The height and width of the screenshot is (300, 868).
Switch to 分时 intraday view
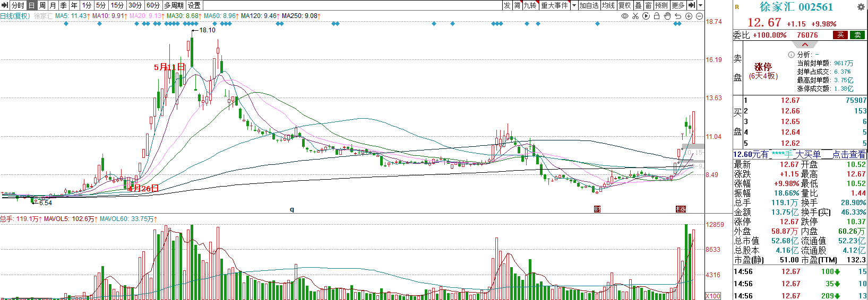[x=18, y=5]
